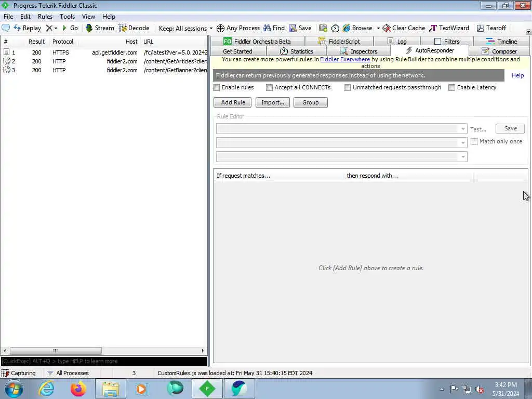This screenshot has height=399, width=532.
Task: Open the Statistics tab
Action: (296, 51)
